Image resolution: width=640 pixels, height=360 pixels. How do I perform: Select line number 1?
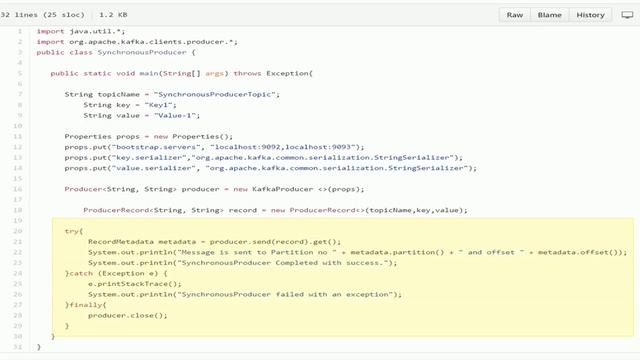[x=20, y=31]
